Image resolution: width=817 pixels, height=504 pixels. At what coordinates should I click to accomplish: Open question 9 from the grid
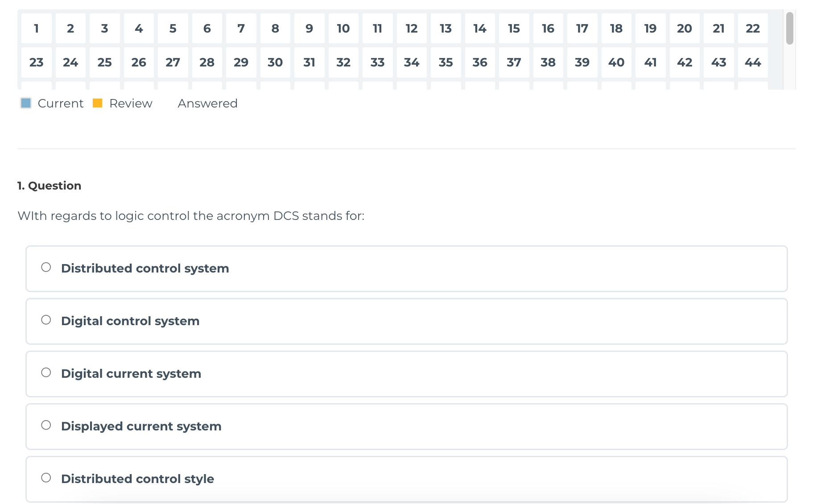[309, 29]
